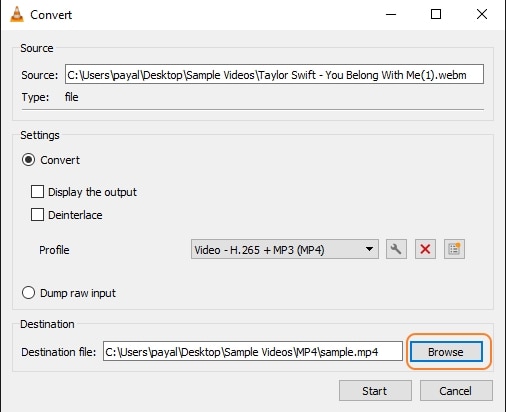Expand the Profile dropdown arrow
The image size is (506, 412).
369,249
